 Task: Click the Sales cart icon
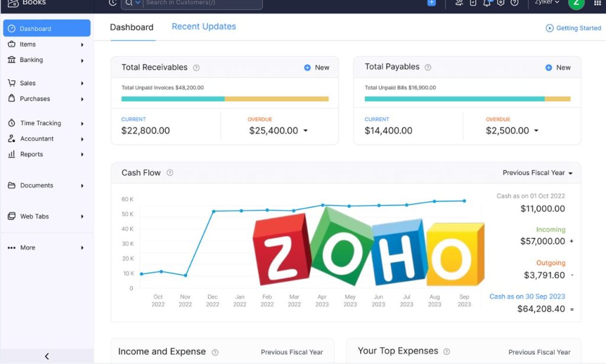click(12, 83)
